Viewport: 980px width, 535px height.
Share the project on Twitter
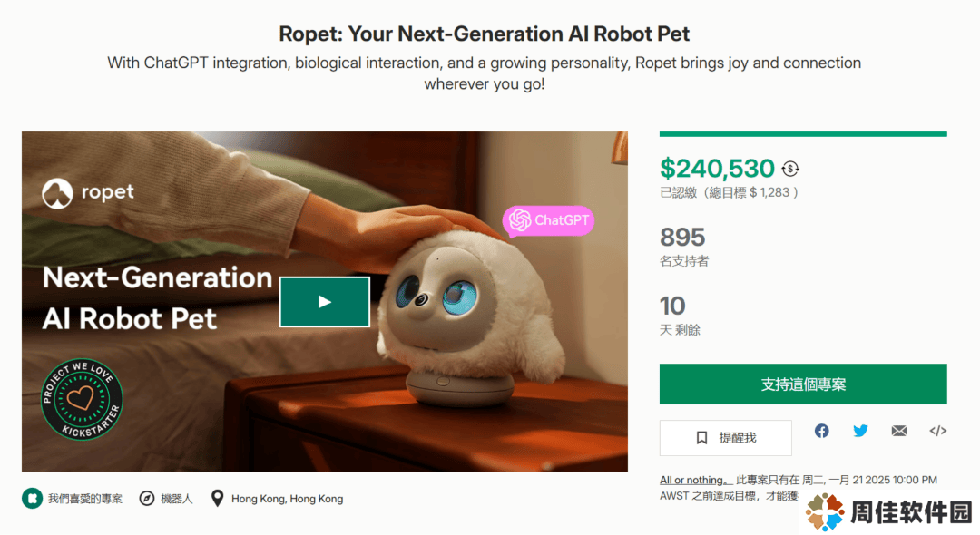pos(860,431)
